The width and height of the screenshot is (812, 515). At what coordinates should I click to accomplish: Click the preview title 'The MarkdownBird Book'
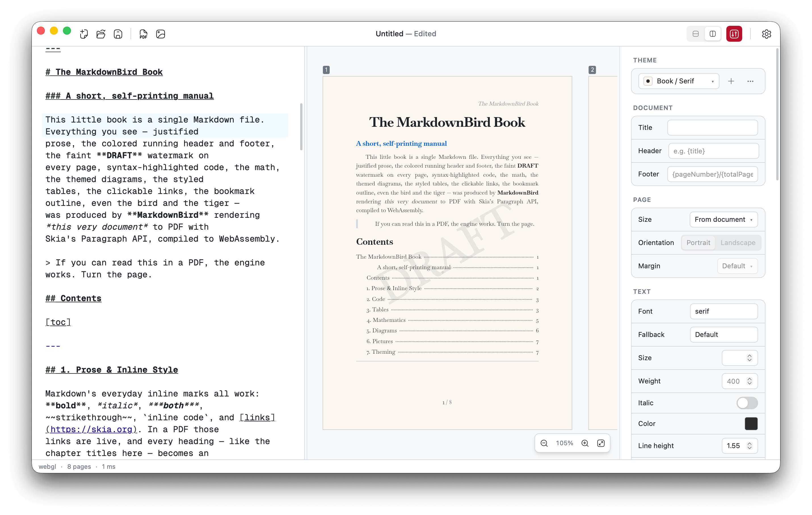pyautogui.click(x=447, y=122)
